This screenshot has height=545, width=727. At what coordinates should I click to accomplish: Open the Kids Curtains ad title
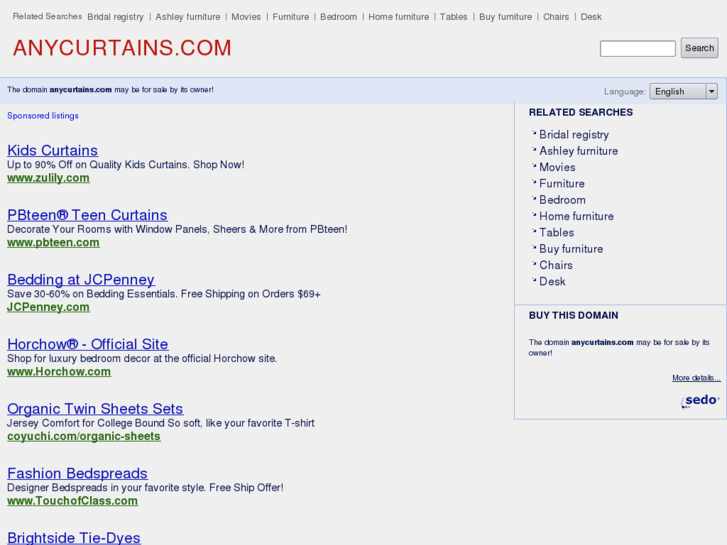tap(52, 150)
